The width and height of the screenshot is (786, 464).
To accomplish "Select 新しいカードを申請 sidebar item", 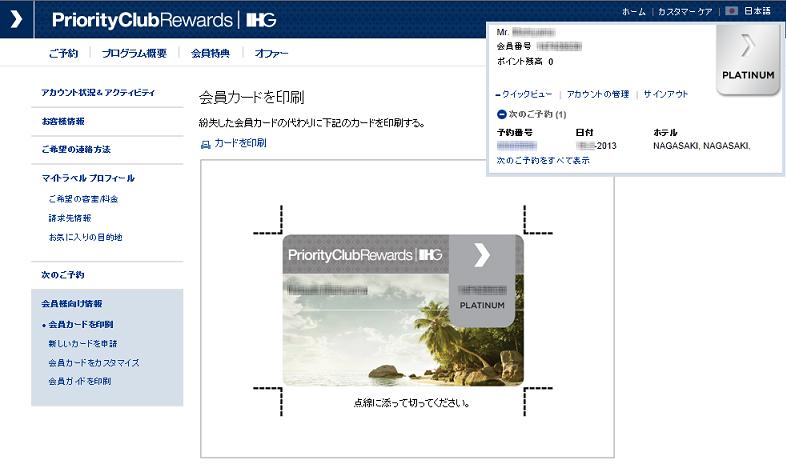I will pos(83,344).
